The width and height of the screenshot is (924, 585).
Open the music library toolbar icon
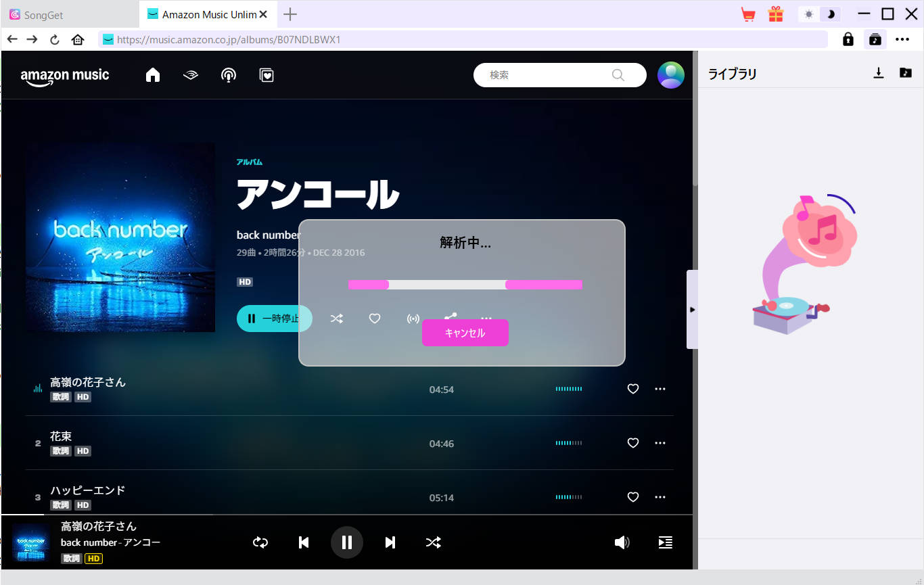(x=875, y=39)
